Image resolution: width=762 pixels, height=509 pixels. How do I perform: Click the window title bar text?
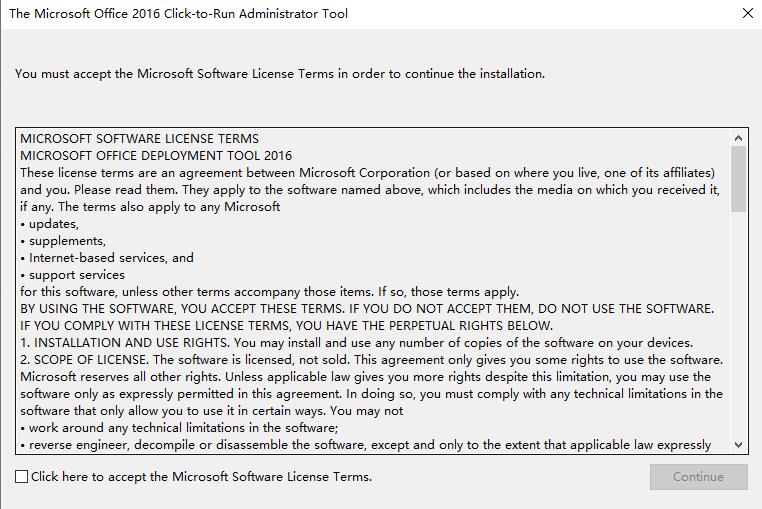click(178, 14)
